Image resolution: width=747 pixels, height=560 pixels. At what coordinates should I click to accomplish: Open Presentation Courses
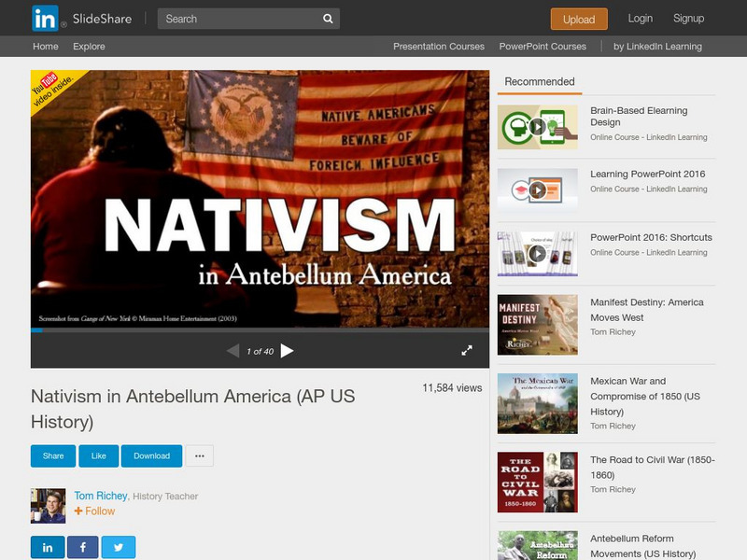click(x=439, y=45)
